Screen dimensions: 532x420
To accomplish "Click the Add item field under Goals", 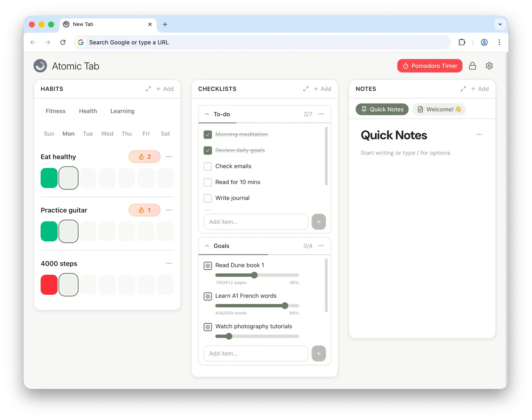I will click(x=256, y=353).
